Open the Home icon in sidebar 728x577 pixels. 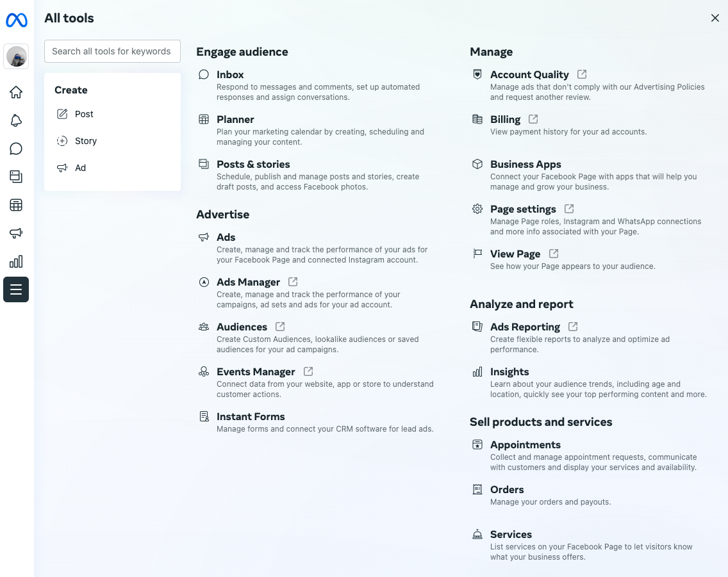pos(16,92)
